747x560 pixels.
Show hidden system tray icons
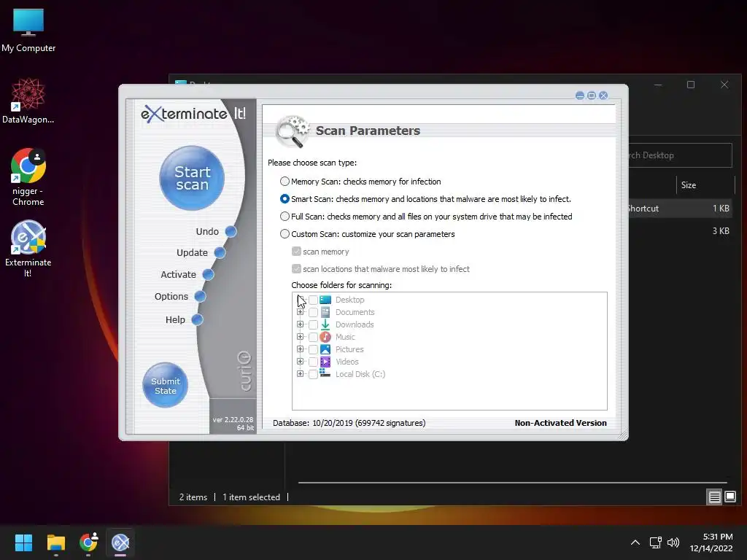635,542
